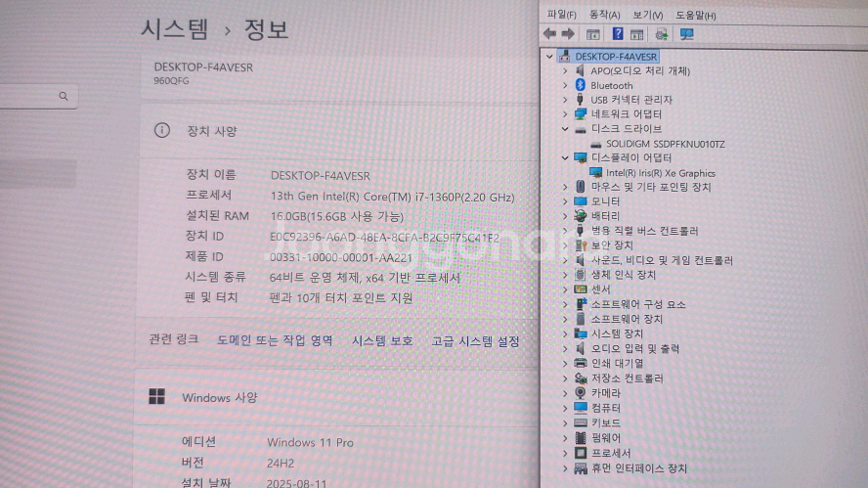Image resolution: width=868 pixels, height=488 pixels.
Task: Open the 동작(A) menu
Action: (x=604, y=15)
